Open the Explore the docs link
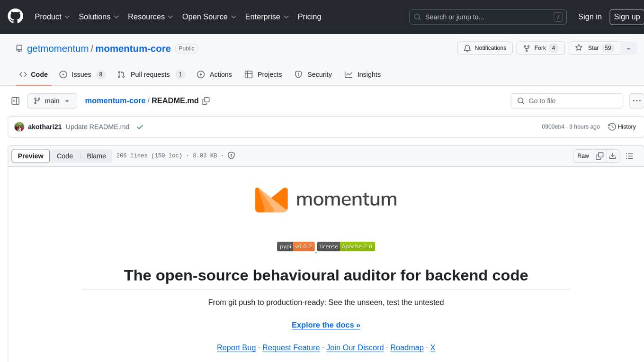644x362 pixels. (326, 325)
